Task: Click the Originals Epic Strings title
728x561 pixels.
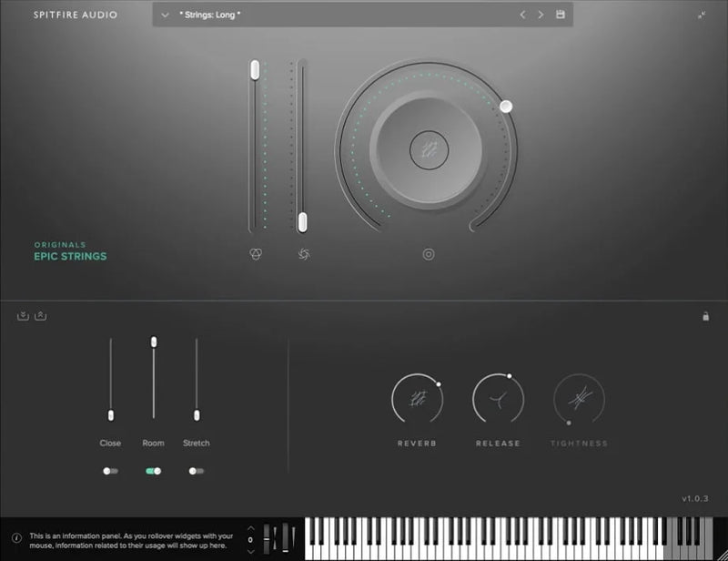Action: click(x=71, y=251)
